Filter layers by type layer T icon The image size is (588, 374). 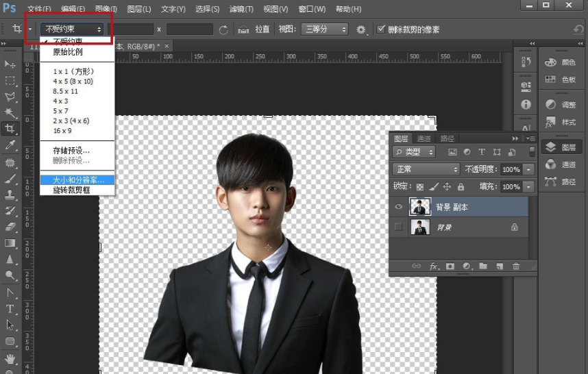pos(482,152)
